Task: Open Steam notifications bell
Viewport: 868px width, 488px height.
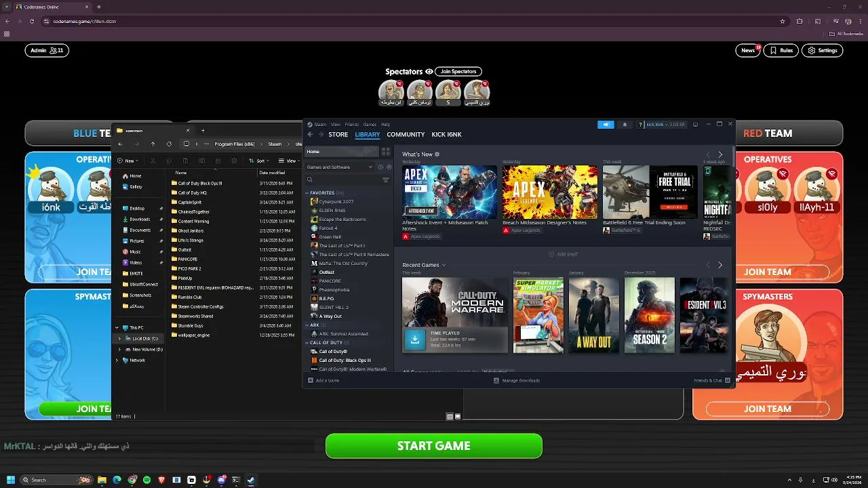Action: (625, 125)
